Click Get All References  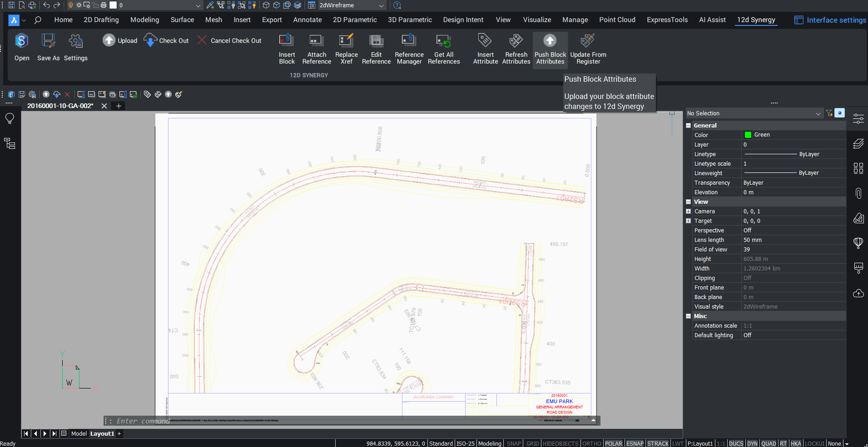[x=444, y=49]
